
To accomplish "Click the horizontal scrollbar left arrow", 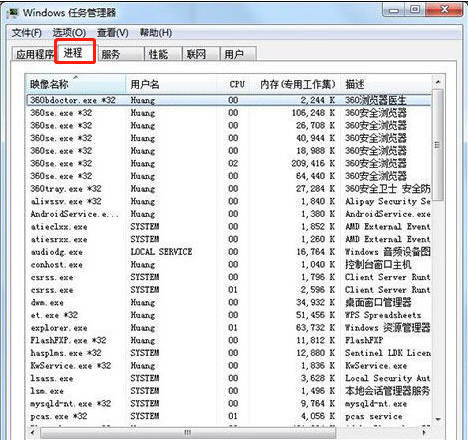I will point(33,433).
